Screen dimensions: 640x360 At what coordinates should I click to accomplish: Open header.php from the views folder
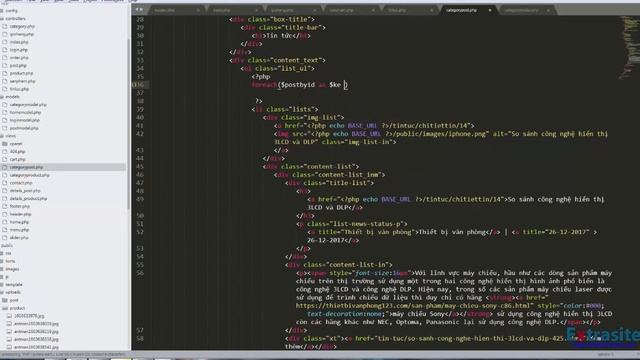[x=20, y=214]
